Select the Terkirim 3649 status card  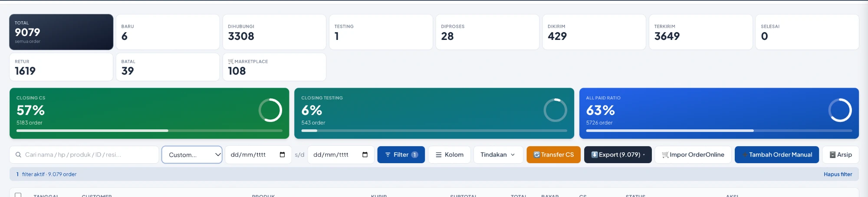click(x=700, y=32)
